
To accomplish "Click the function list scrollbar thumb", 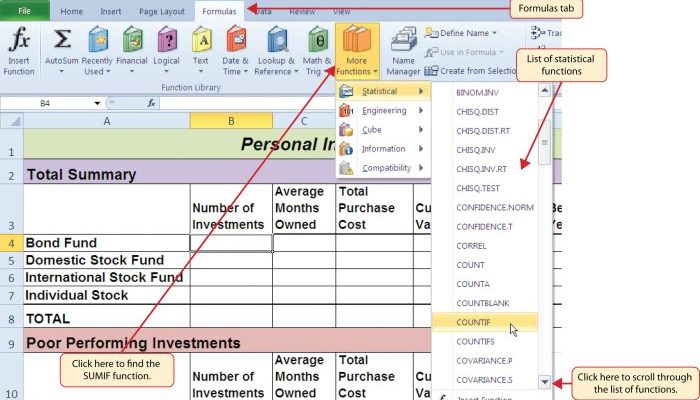I will (544, 142).
